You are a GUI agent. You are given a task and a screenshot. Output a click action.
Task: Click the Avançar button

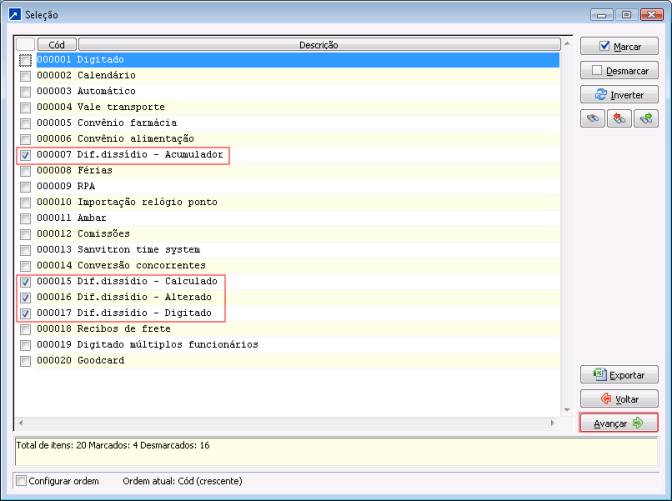618,423
